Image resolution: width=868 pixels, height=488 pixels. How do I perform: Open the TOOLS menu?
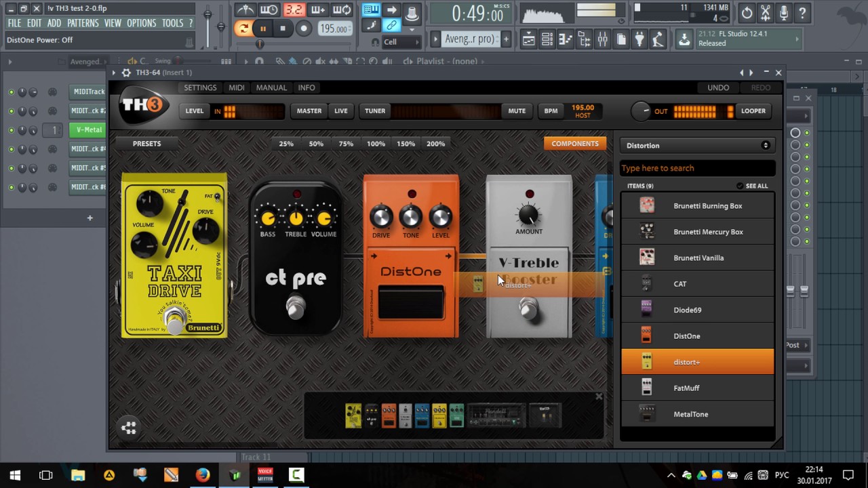(x=172, y=23)
